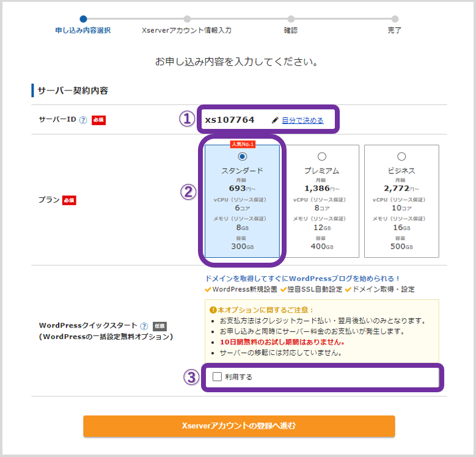Click the WordPress新規設置 check item
The width and height of the screenshot is (476, 457).
pos(241,289)
